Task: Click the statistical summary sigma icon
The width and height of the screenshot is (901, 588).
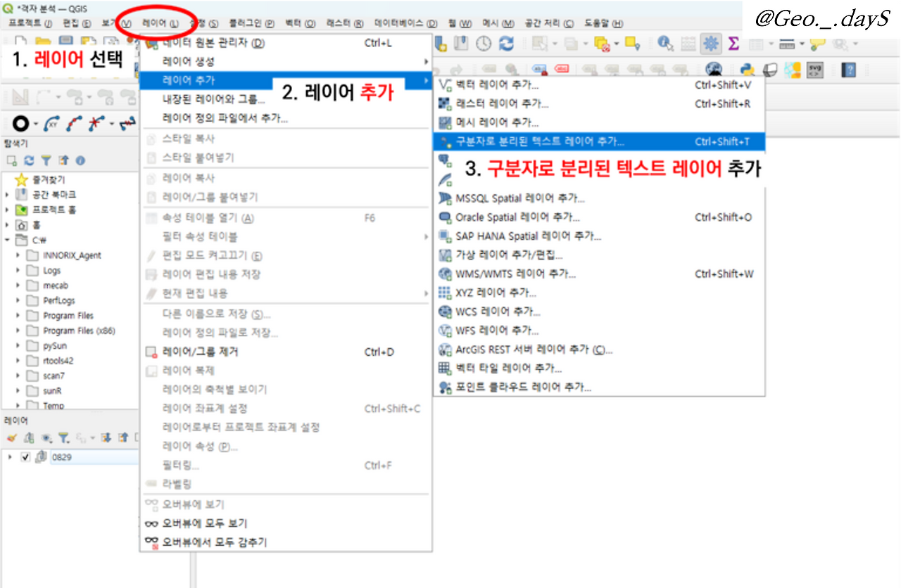Action: 733,44
